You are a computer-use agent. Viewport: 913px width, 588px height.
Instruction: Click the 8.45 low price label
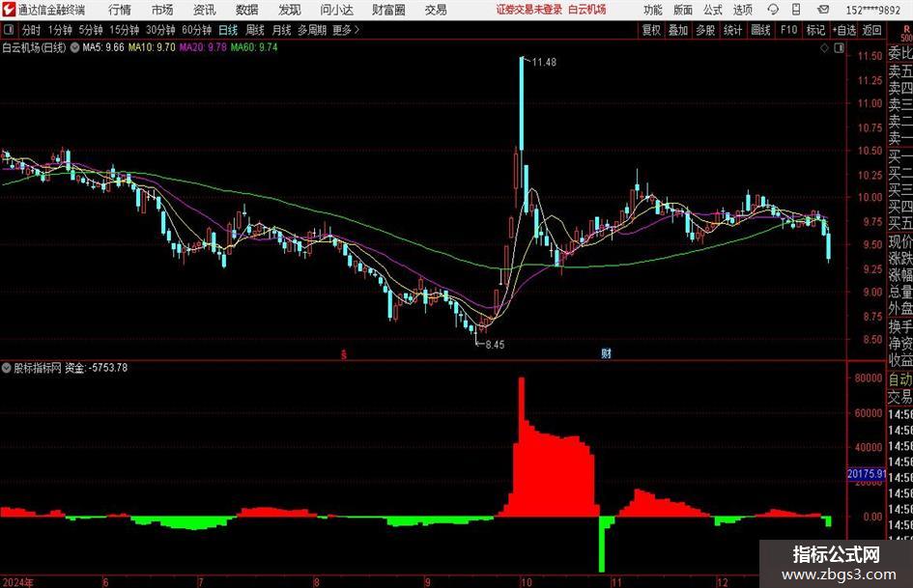(495, 345)
